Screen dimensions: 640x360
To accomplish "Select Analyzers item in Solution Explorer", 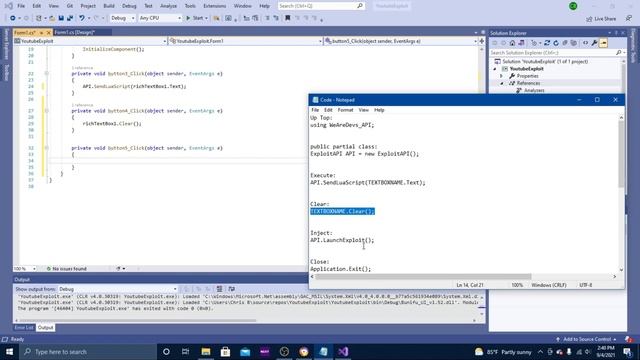I will pyautogui.click(x=534, y=90).
